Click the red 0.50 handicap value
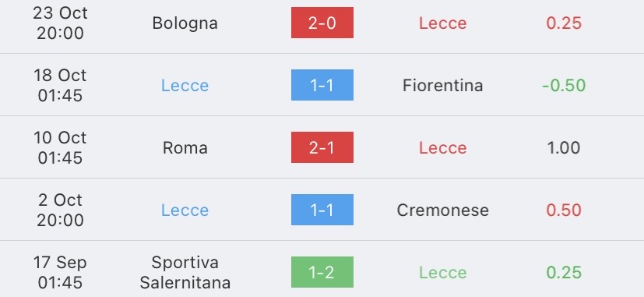 (564, 210)
